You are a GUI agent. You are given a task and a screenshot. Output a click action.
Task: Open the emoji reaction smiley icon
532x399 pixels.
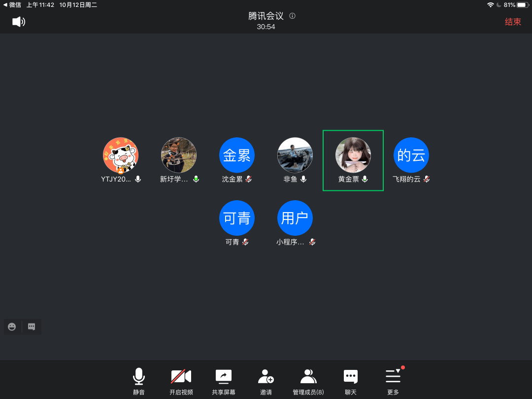(12, 326)
